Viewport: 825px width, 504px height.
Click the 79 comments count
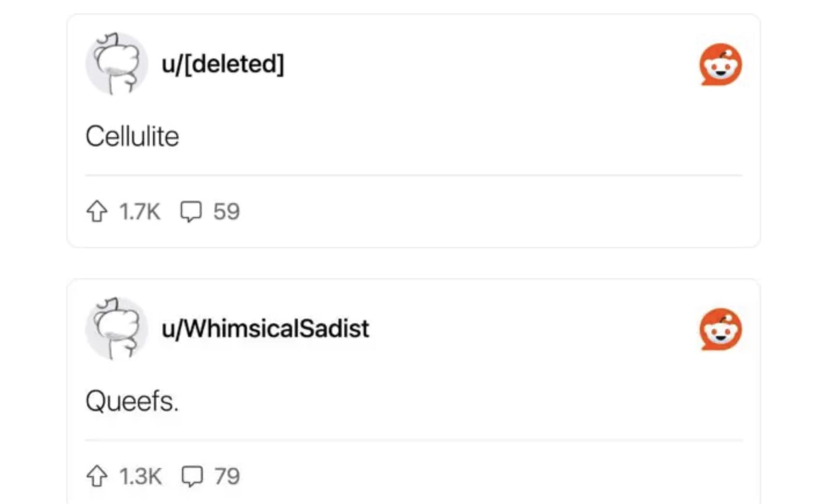(x=227, y=476)
